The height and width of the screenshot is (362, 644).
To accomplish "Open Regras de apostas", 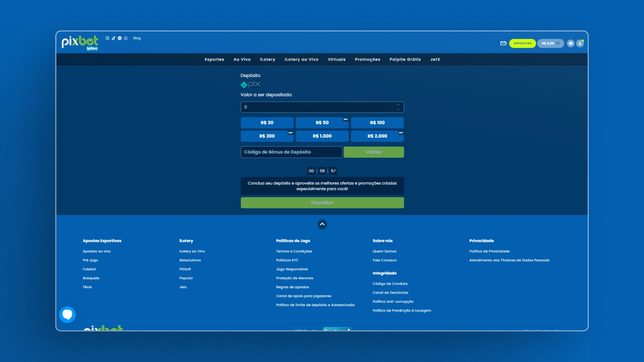I will click(x=292, y=287).
